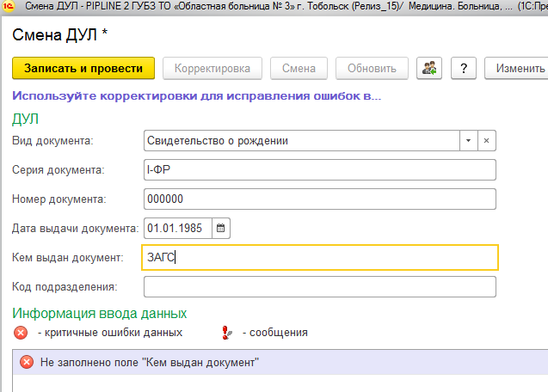Click the red error icon in the message row

tap(26, 363)
